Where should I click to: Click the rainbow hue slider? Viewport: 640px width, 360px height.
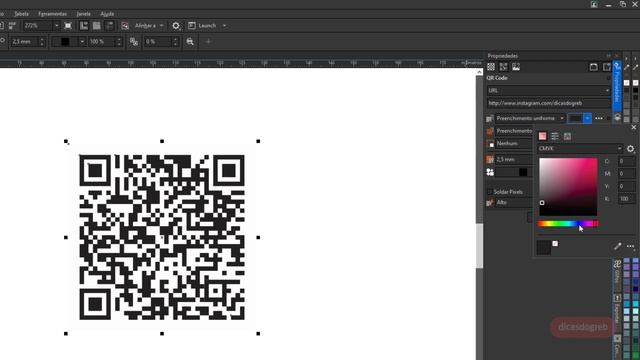568,224
